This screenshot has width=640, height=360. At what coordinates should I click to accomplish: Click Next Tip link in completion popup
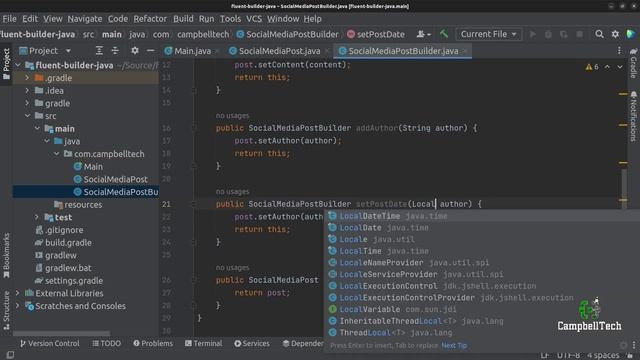click(454, 346)
